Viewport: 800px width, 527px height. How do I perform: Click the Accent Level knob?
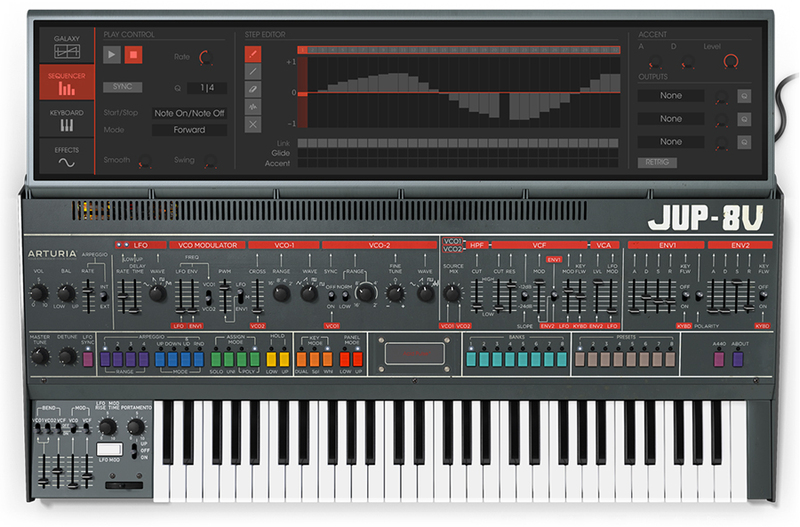point(731,61)
